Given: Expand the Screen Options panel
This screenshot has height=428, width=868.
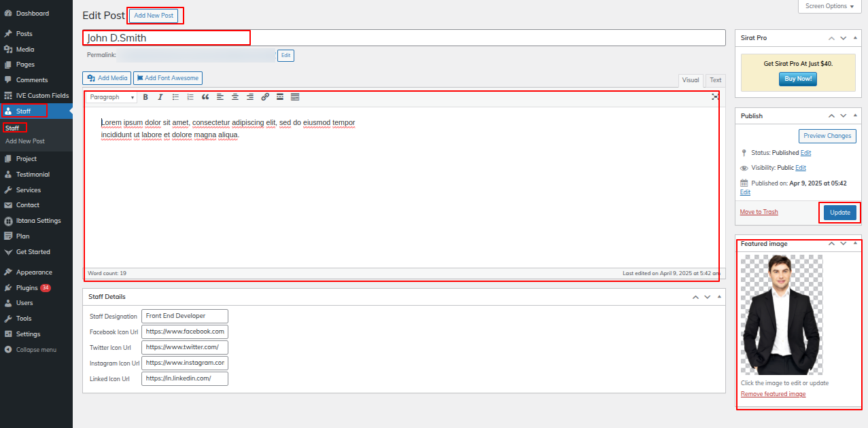Looking at the screenshot, I should click(830, 6).
